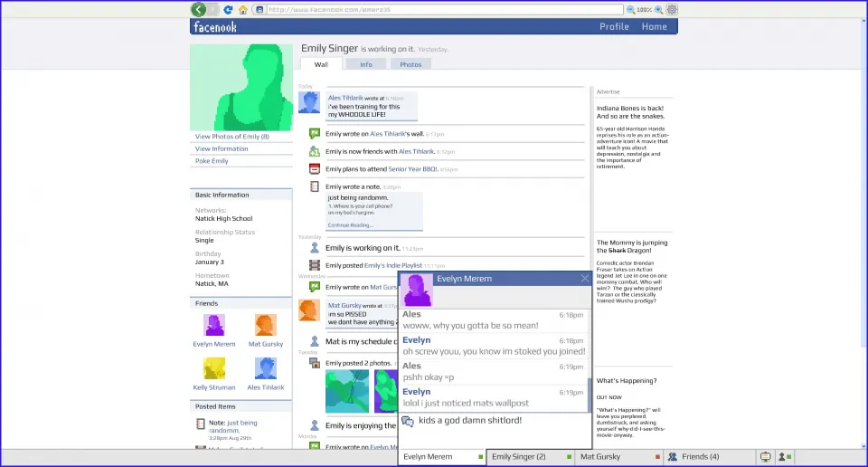Click the site badge icon before URL
The height and width of the screenshot is (467, 868).
click(259, 9)
